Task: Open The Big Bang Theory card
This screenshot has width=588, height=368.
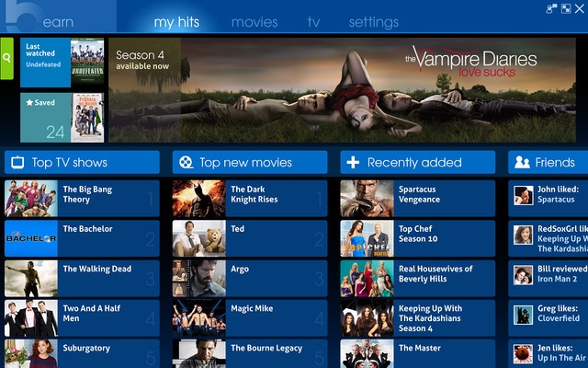Action: point(82,199)
